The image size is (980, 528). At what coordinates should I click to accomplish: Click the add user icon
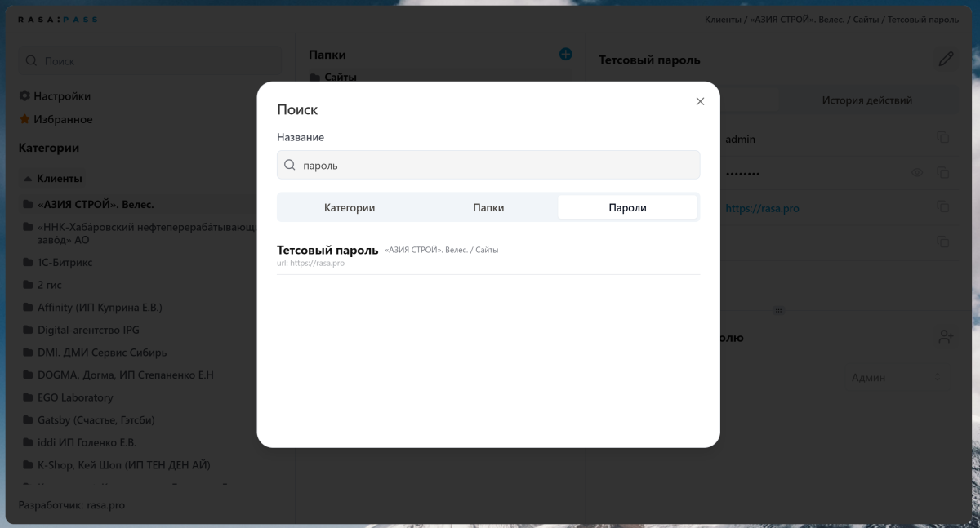(x=946, y=337)
